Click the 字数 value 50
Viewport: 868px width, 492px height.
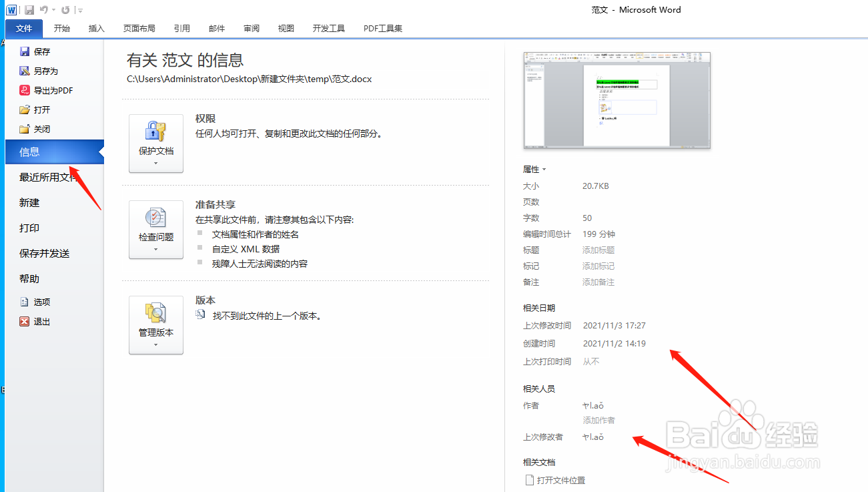(x=587, y=218)
